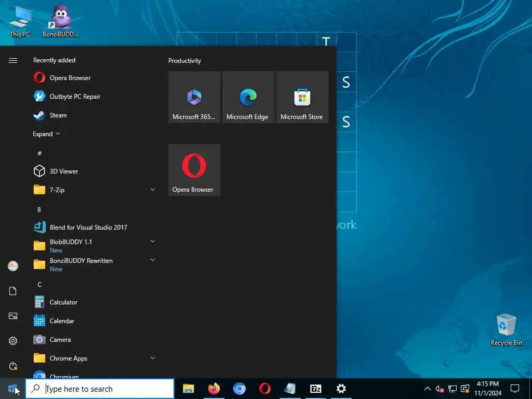Focus the taskbar search box
532x399 pixels.
(x=100, y=389)
